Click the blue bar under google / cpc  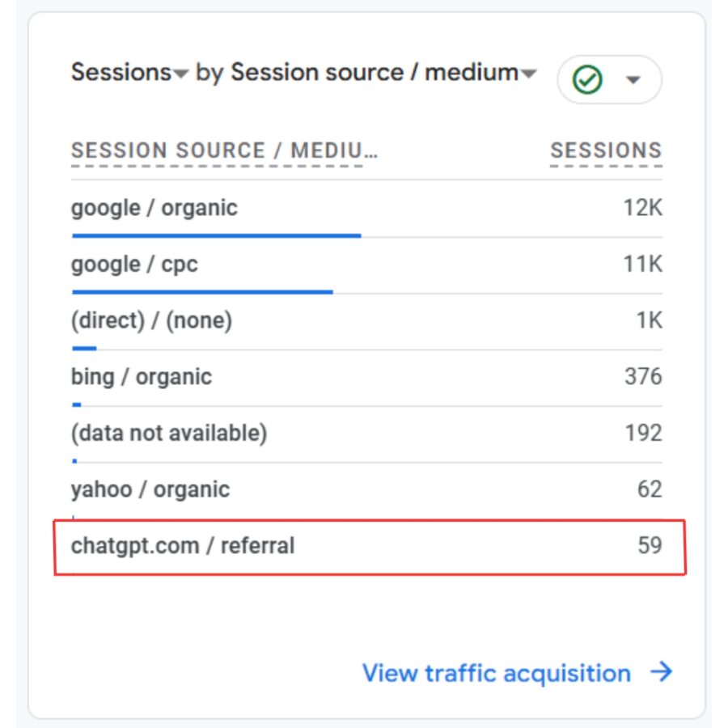click(202, 291)
